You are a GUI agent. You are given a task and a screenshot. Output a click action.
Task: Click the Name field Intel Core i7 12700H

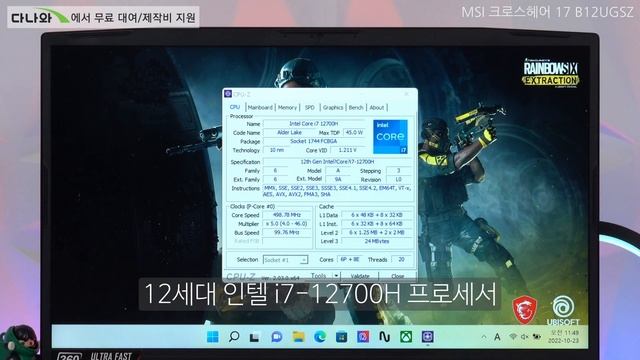tap(314, 123)
